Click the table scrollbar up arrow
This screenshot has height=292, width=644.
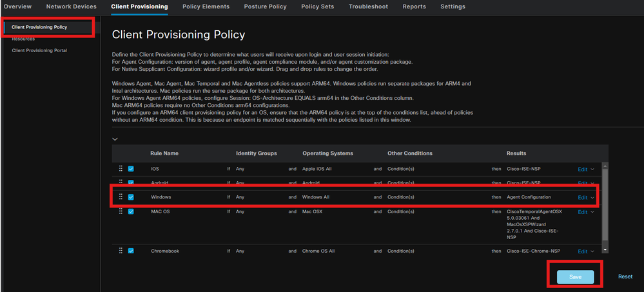(x=605, y=166)
